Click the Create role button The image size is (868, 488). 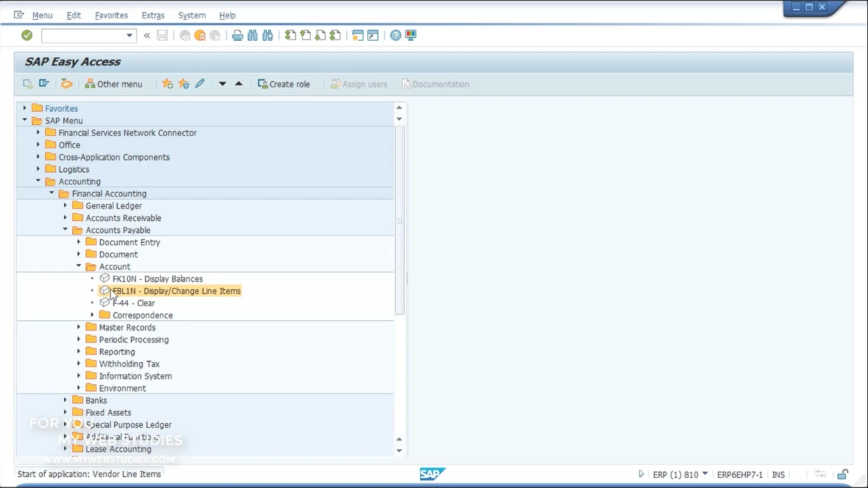pyautogui.click(x=284, y=84)
